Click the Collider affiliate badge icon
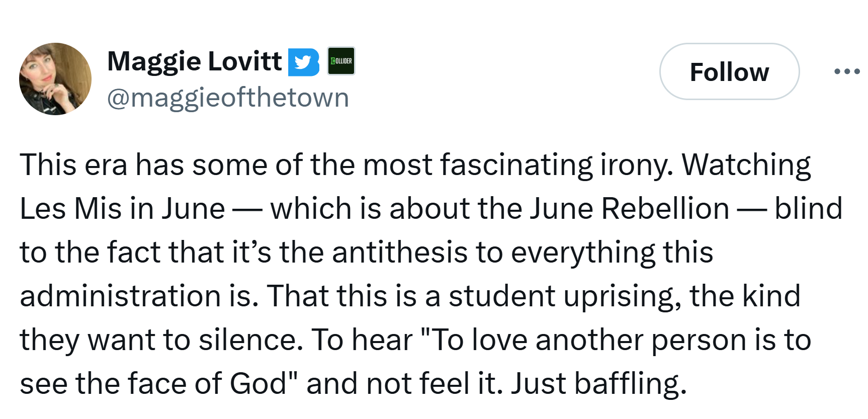This screenshot has height=419, width=868. [x=341, y=61]
